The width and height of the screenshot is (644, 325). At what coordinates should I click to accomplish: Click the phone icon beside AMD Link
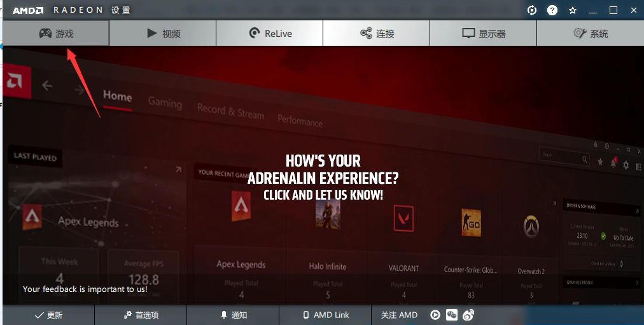pos(305,315)
